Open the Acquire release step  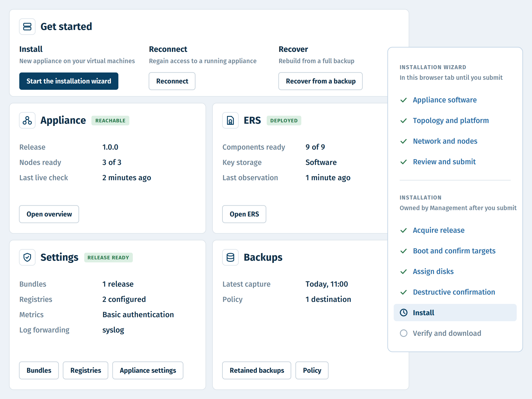pyautogui.click(x=439, y=230)
